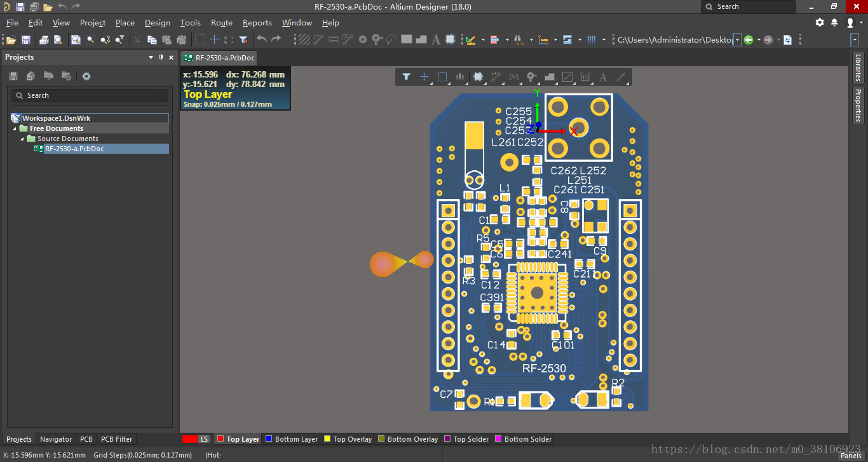
Task: Click active bar align objects icon
Action: [x=460, y=77]
